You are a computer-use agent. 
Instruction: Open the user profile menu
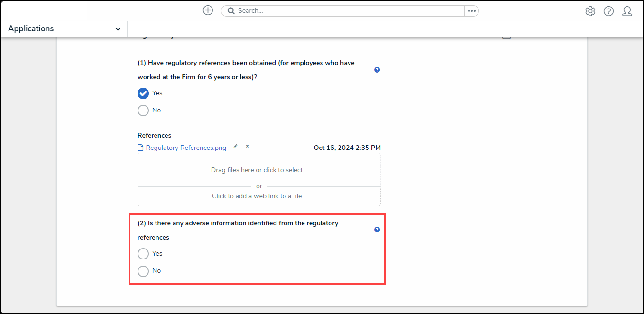(627, 11)
